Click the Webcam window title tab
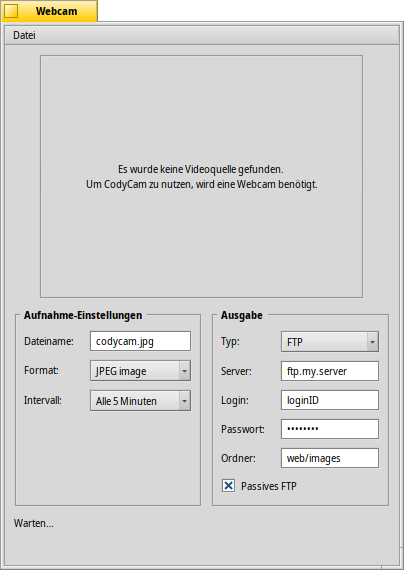Screen dimensions: 404x570 49,11
